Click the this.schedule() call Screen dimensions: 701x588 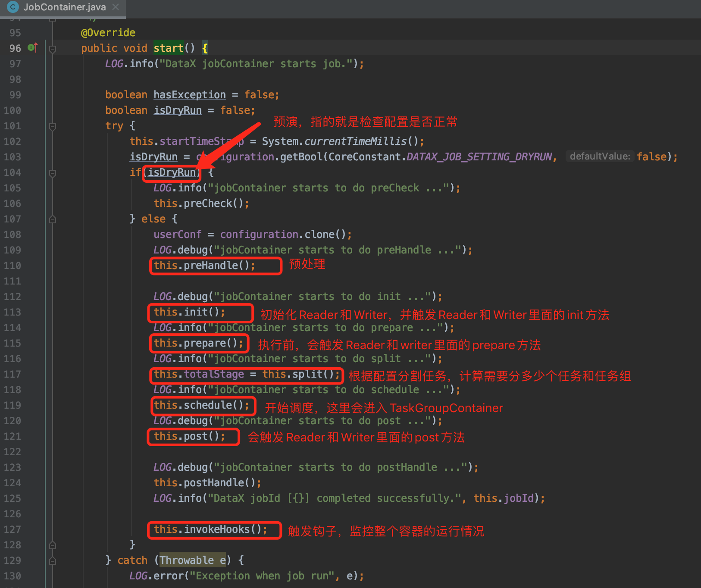(201, 405)
